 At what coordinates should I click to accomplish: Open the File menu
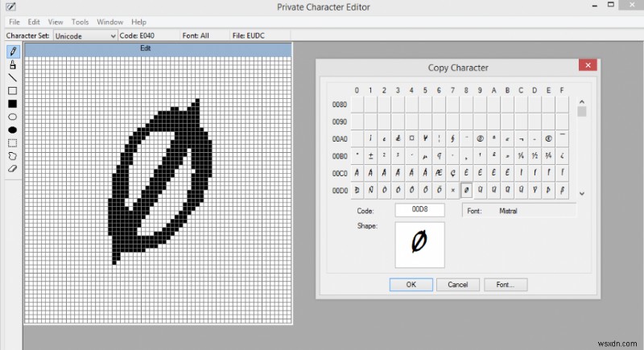click(14, 23)
